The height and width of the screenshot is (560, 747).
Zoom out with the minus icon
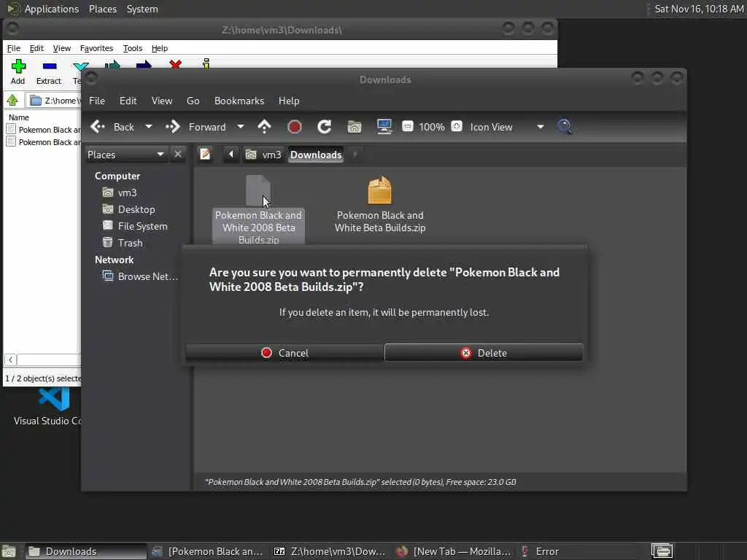tap(407, 127)
